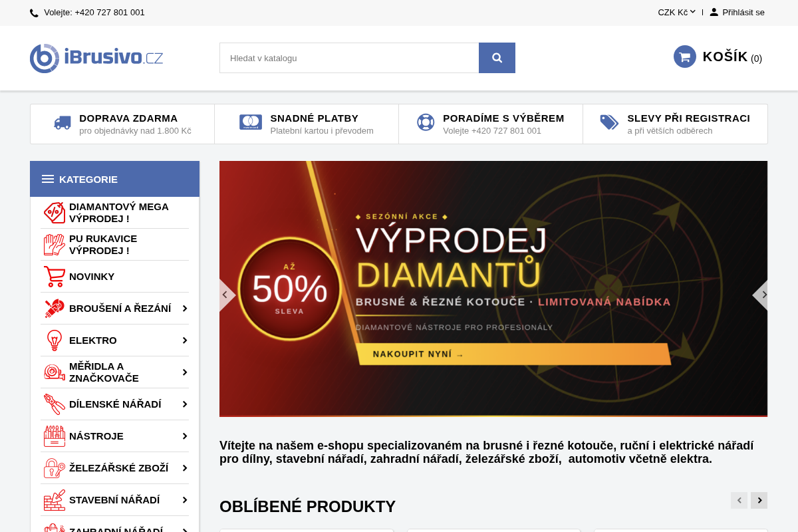Expand the Železářské zboží submenu arrow
The width and height of the screenshot is (798, 532).
click(x=185, y=468)
